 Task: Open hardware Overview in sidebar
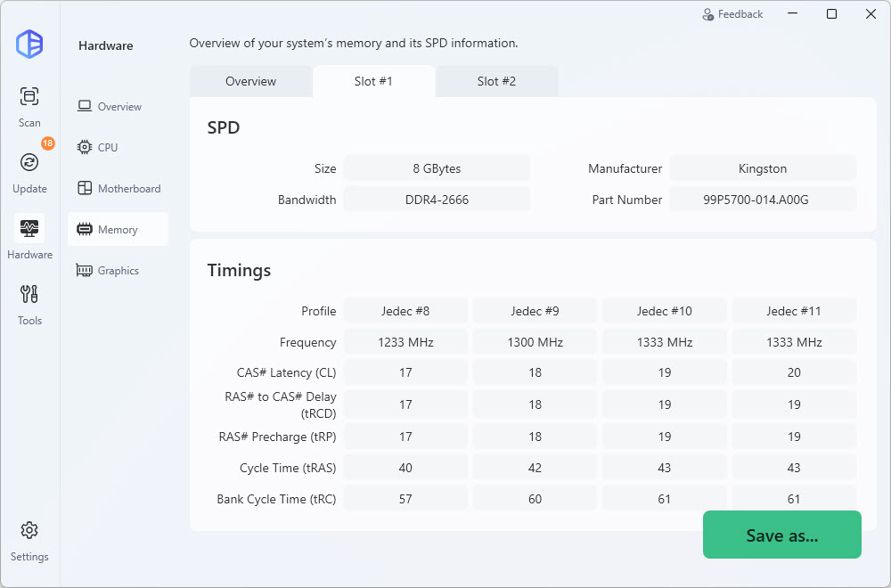[x=118, y=107]
